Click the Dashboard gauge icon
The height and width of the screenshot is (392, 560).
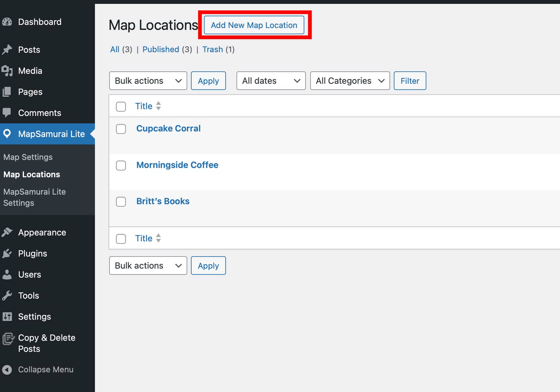[7, 22]
